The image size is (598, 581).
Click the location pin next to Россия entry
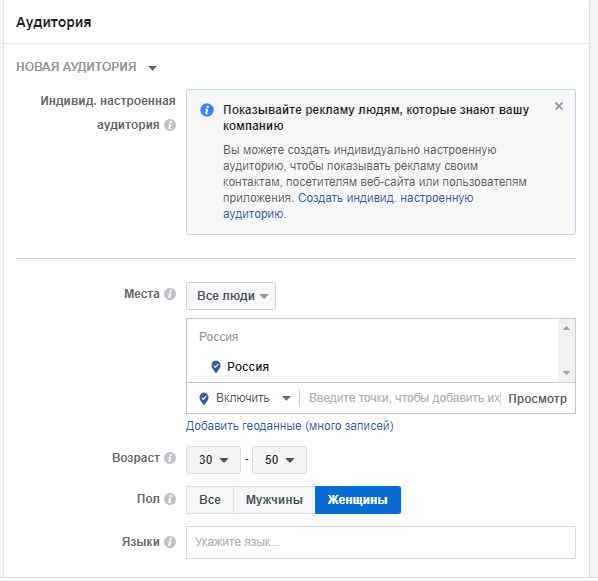coord(216,367)
